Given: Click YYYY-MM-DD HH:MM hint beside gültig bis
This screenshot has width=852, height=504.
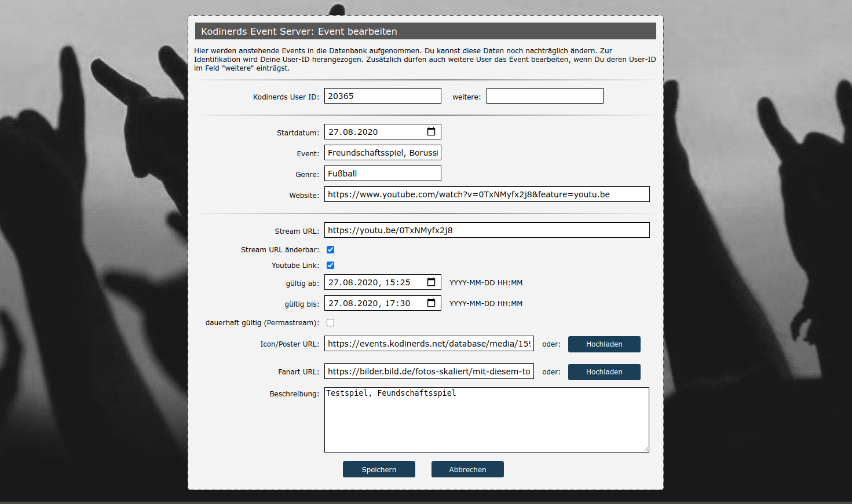Looking at the screenshot, I should click(486, 304).
